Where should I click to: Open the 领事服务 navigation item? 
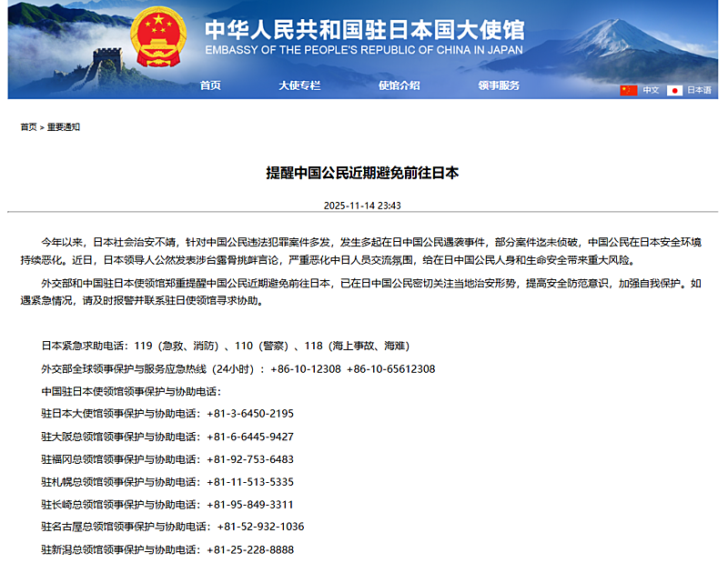point(499,85)
